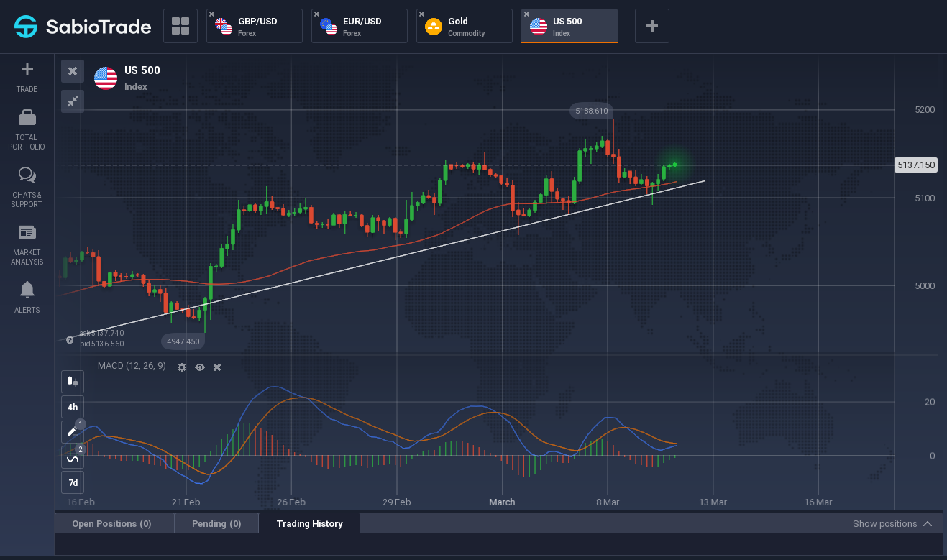Add a new asset tab with plus button

pyautogui.click(x=652, y=26)
